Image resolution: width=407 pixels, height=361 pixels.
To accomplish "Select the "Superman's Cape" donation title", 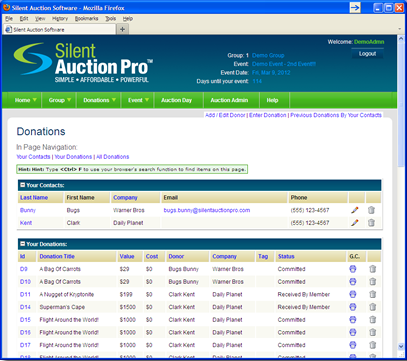I will (62, 307).
